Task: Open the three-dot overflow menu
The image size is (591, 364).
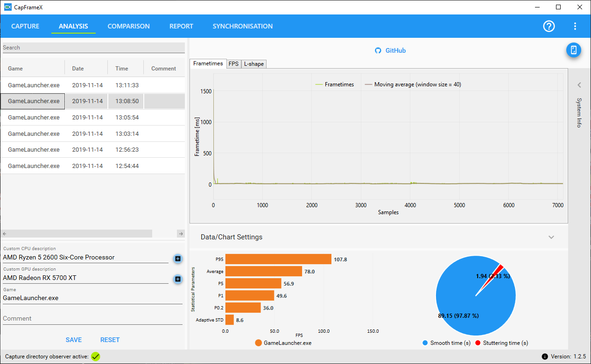Action: [575, 26]
